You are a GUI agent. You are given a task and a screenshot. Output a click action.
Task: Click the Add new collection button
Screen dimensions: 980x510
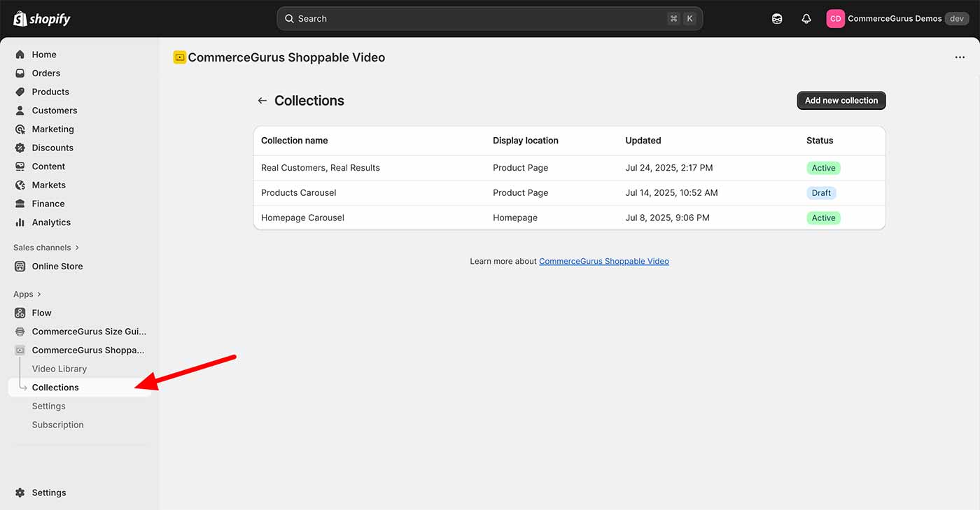pyautogui.click(x=841, y=100)
